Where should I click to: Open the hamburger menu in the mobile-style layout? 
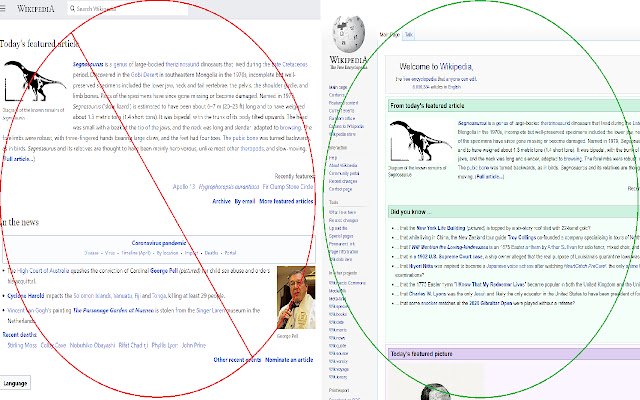3,8
